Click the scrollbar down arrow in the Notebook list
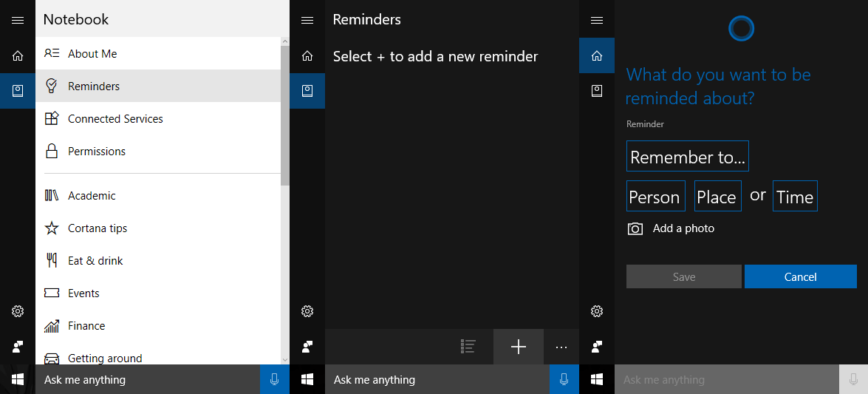 pos(285,360)
